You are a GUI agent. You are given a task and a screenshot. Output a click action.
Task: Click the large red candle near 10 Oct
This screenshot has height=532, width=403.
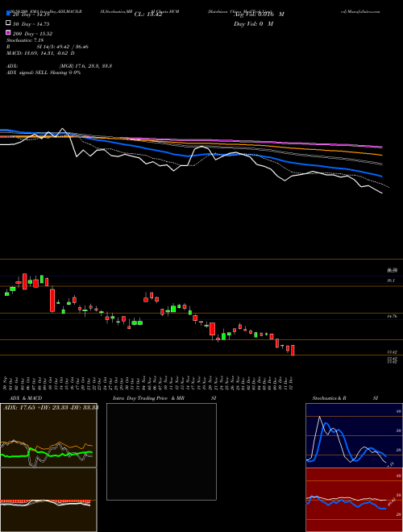tap(52, 299)
